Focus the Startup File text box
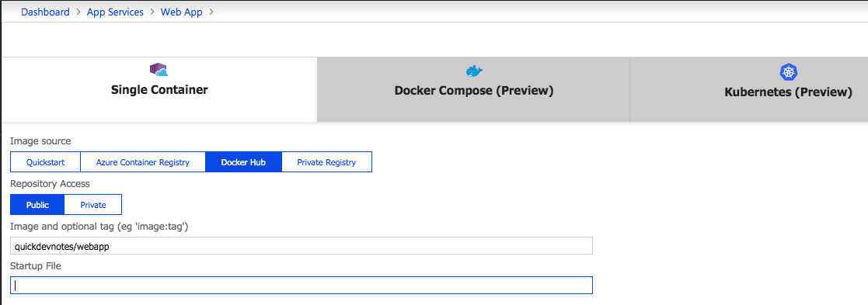868x305 pixels. point(302,285)
